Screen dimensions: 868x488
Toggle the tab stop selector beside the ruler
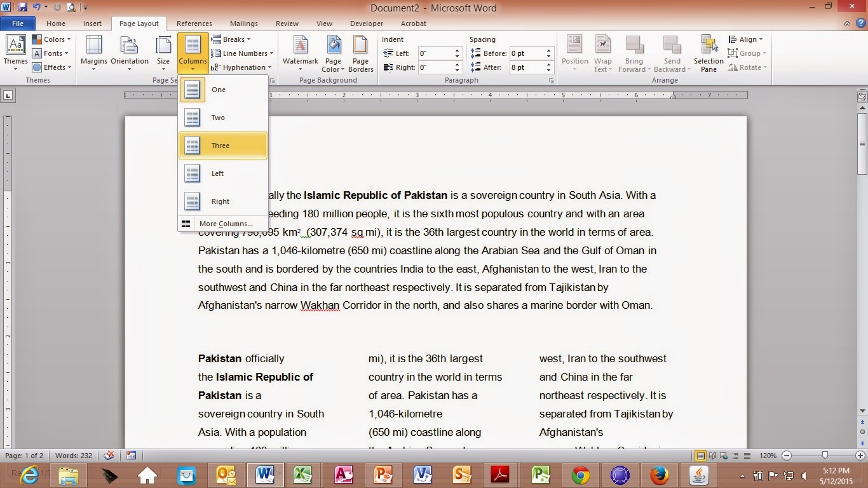pyautogui.click(x=8, y=96)
